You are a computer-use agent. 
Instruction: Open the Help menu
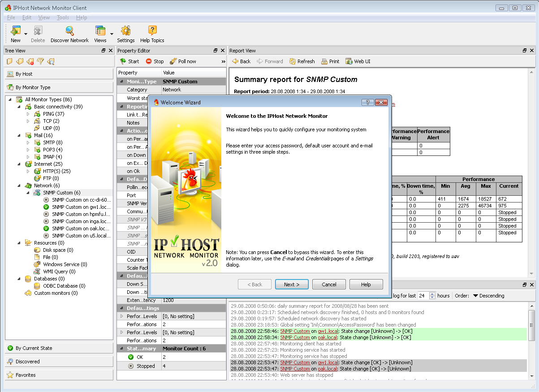point(82,17)
